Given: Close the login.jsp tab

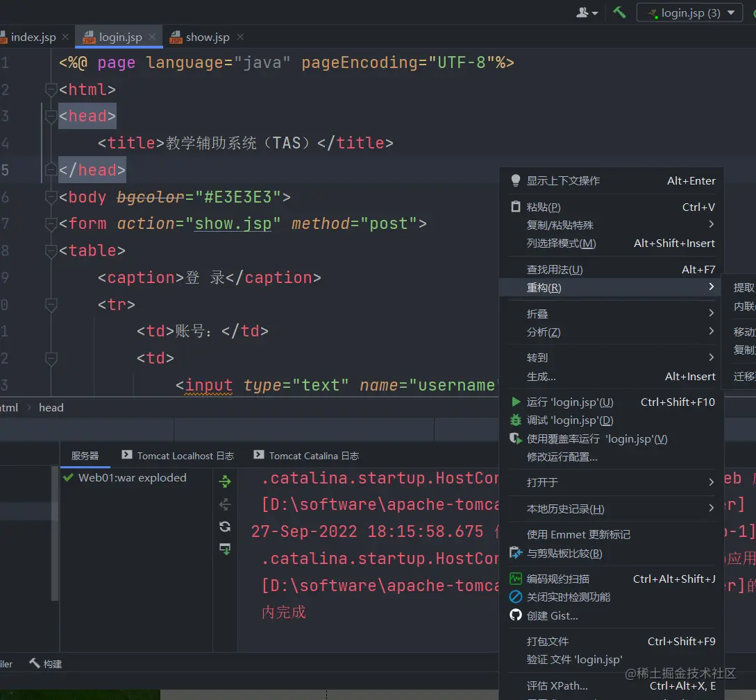Looking at the screenshot, I should coord(152,37).
